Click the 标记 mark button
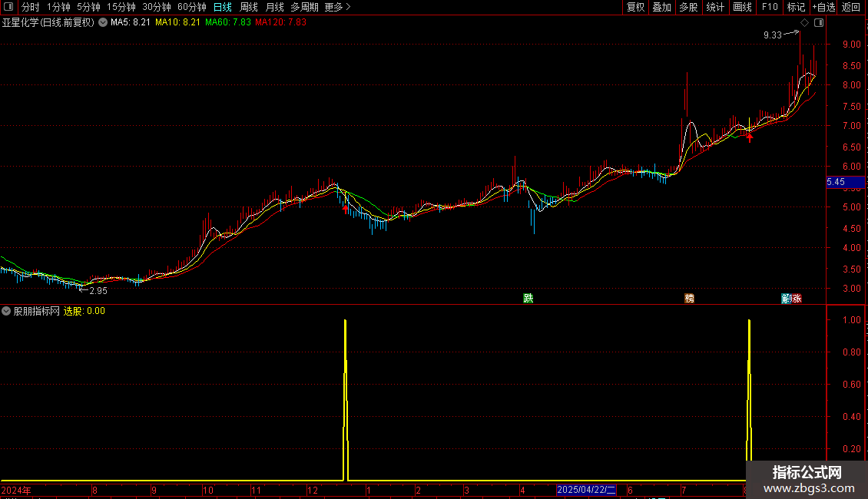Screen dimensions: 868x499 (796, 7)
